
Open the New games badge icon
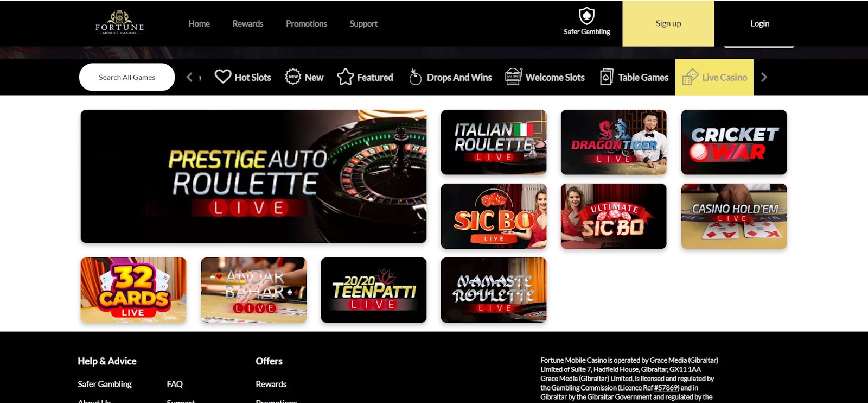point(293,77)
